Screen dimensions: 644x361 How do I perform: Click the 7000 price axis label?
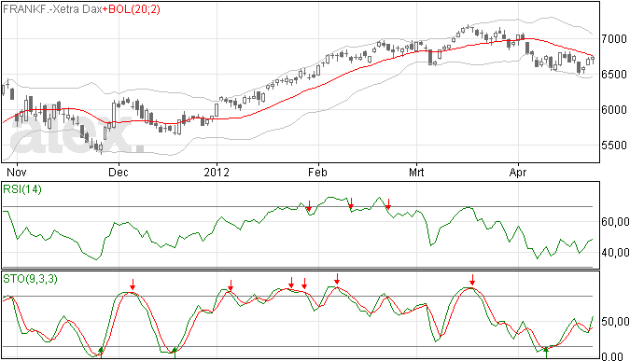point(614,39)
